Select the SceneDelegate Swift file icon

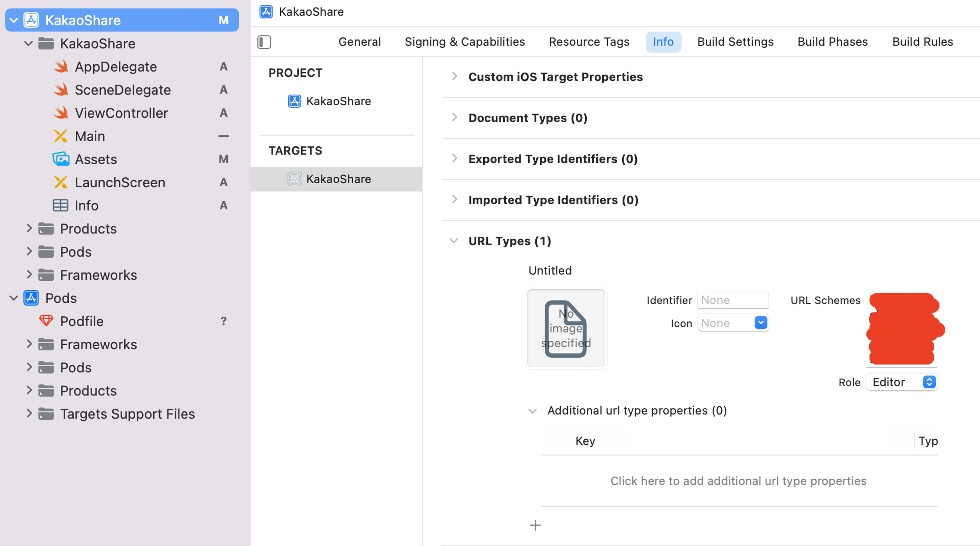point(61,89)
